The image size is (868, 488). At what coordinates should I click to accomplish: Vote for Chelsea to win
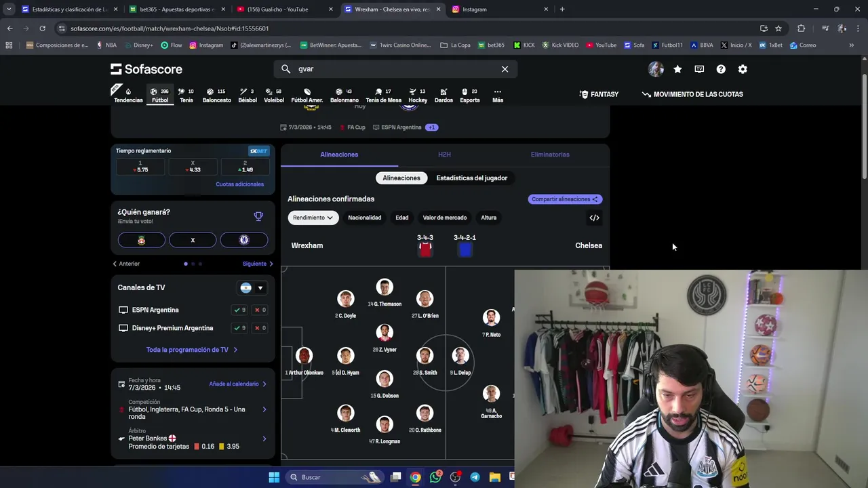244,240
